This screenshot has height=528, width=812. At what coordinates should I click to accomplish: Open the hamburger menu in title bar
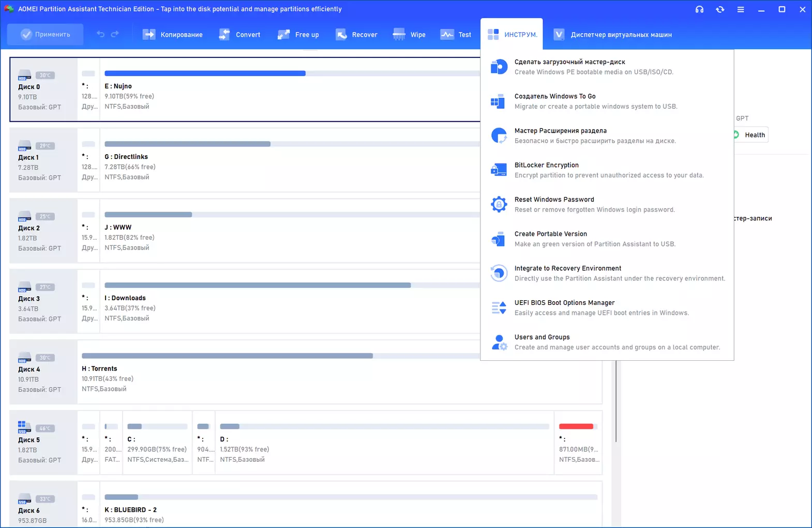pos(741,9)
